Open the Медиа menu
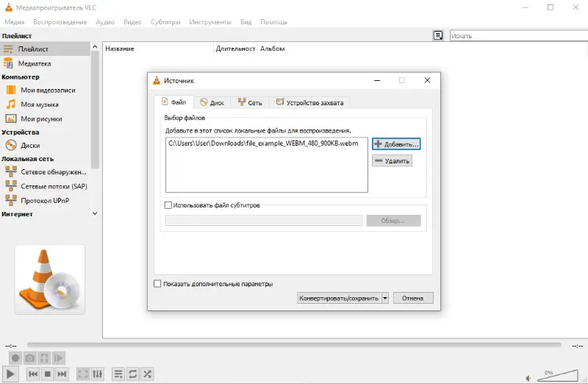This screenshot has height=384, width=588. [14, 22]
